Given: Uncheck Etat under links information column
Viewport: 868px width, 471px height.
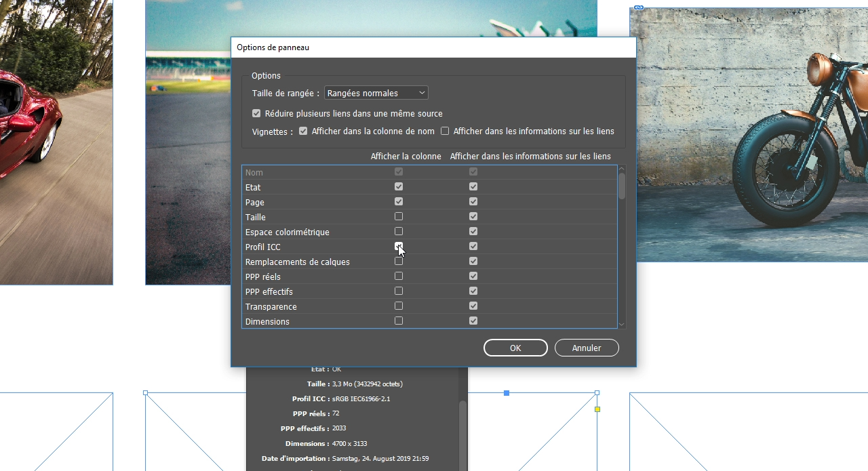Looking at the screenshot, I should pyautogui.click(x=473, y=186).
